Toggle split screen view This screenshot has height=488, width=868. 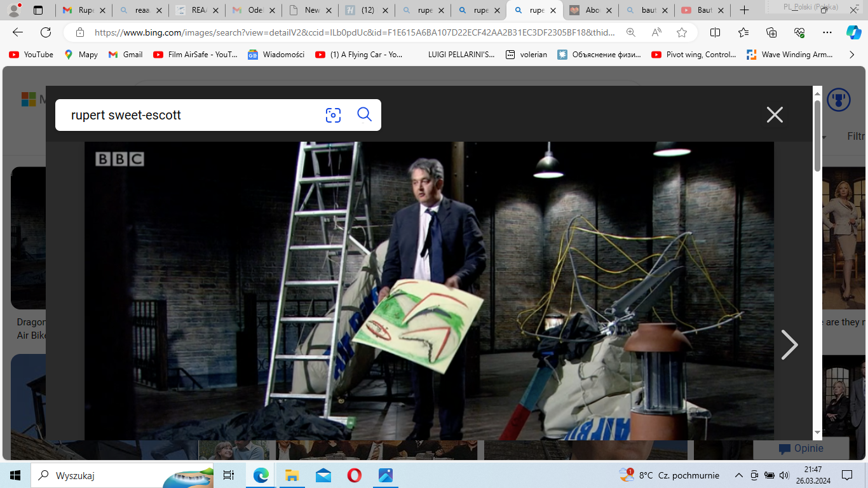click(715, 32)
